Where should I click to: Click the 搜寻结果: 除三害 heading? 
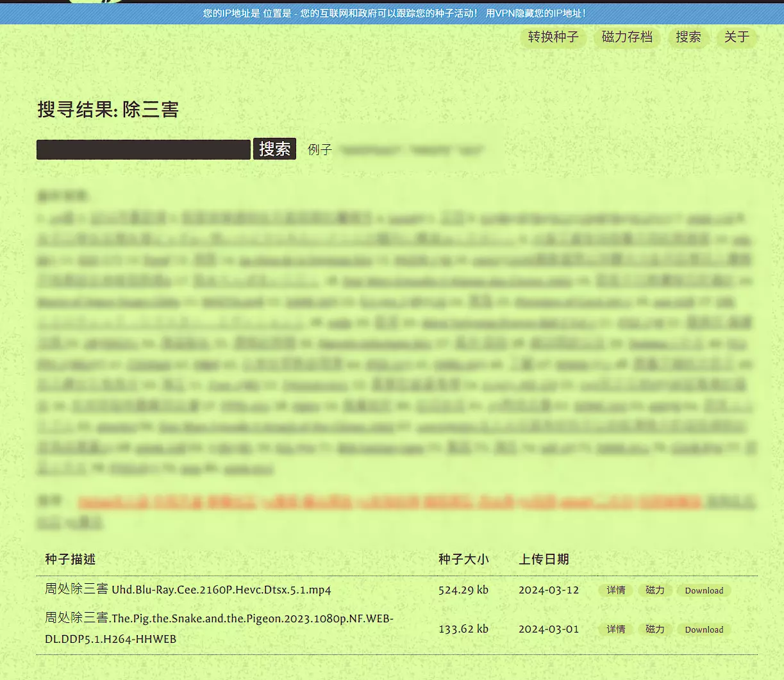click(x=108, y=110)
